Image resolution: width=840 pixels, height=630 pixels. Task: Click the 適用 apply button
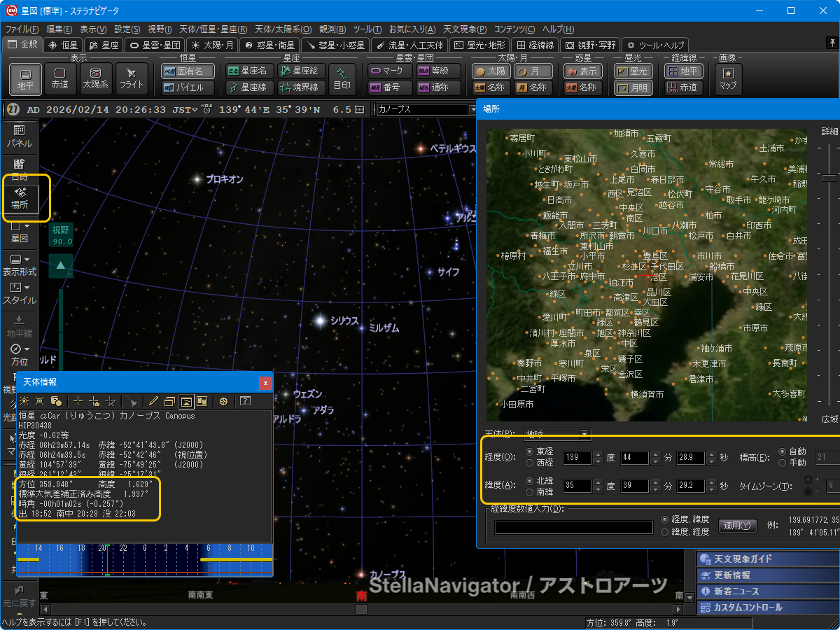(x=737, y=526)
